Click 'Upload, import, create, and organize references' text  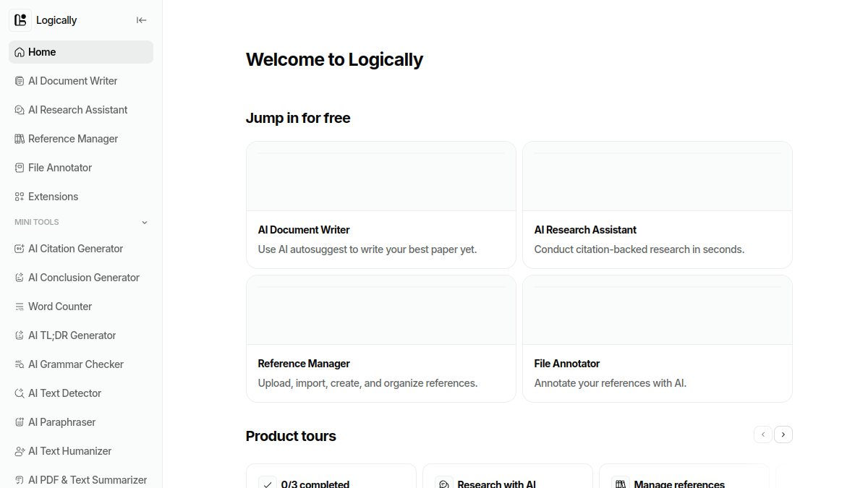[367, 383]
